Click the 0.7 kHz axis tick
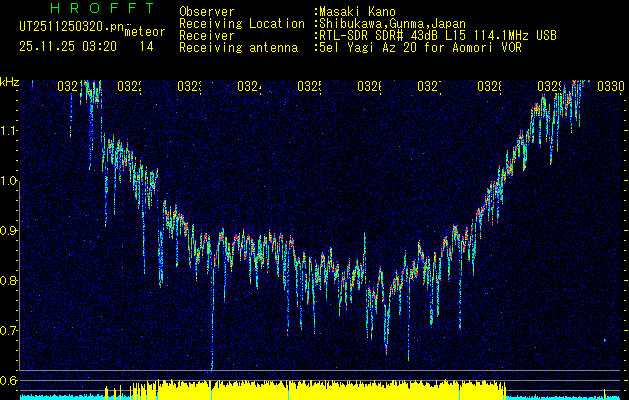This screenshot has width=629, height=400. [9, 331]
